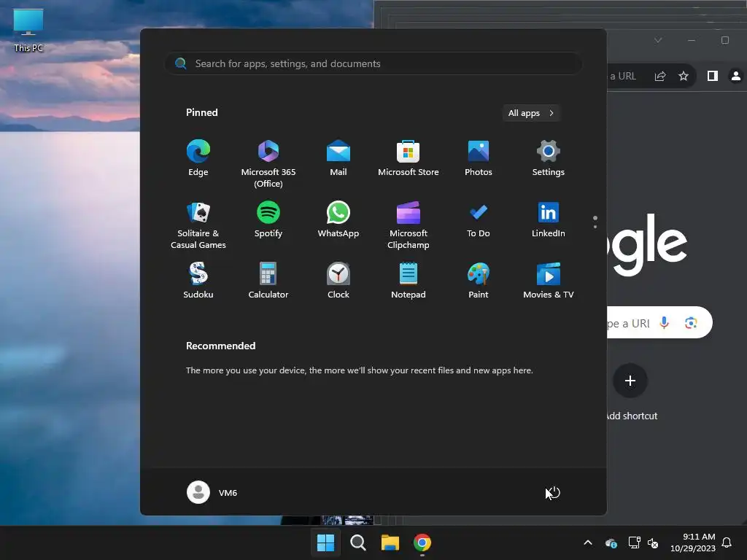Launch WhatsApp
Screen dimensions: 747x560
[338, 219]
